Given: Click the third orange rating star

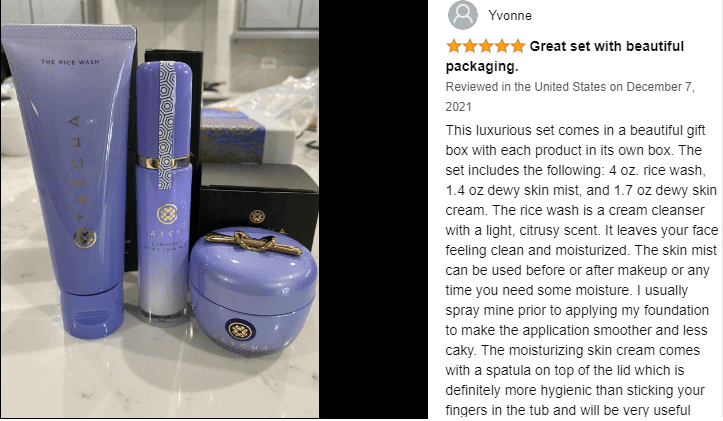Looking at the screenshot, I should click(x=486, y=46).
